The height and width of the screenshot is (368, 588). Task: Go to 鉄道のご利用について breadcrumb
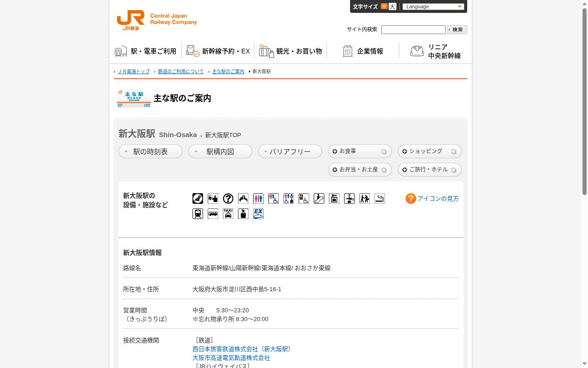coord(181,71)
